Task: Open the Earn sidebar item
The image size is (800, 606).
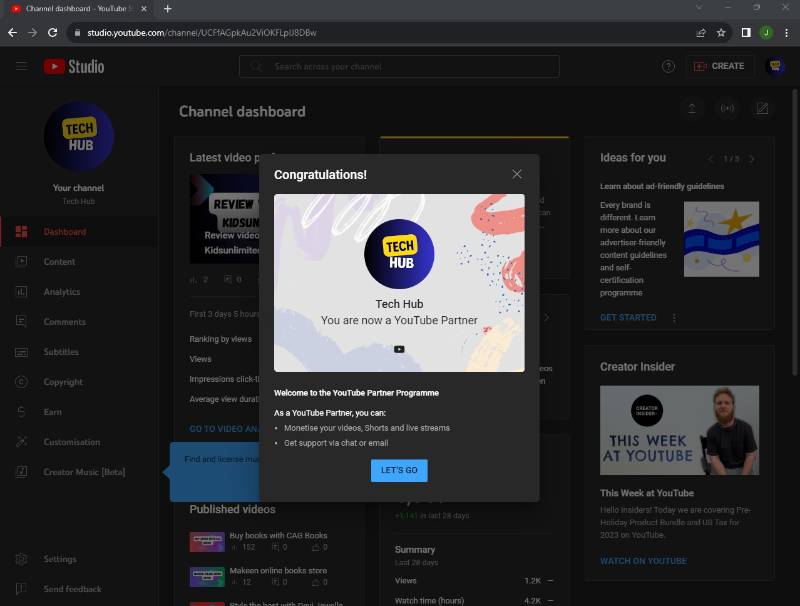Action: (x=79, y=412)
